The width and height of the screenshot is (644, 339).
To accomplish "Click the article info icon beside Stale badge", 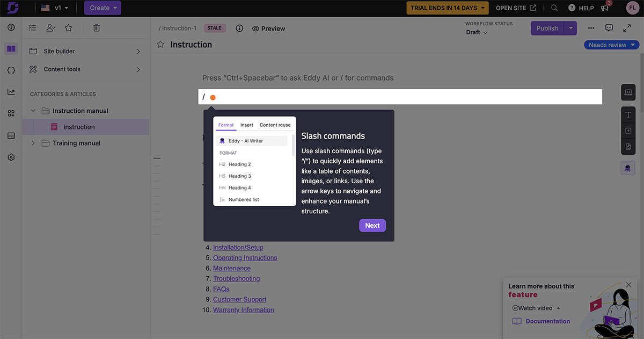I will pos(239,28).
